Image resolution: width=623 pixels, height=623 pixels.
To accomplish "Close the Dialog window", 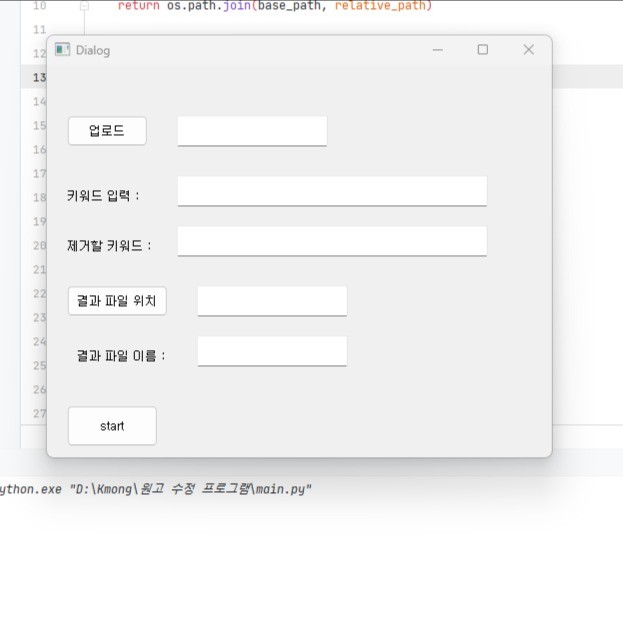I will click(528, 50).
